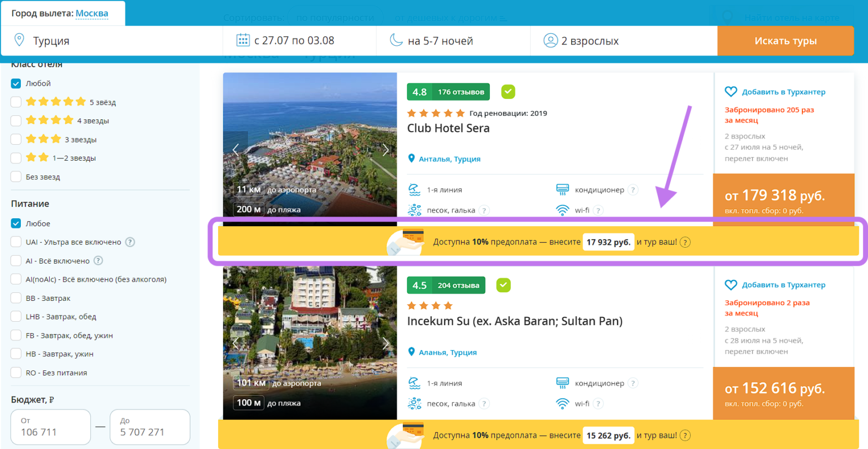Toggle the RO - Без питания checkbox
This screenshot has height=449, width=868.
16,373
